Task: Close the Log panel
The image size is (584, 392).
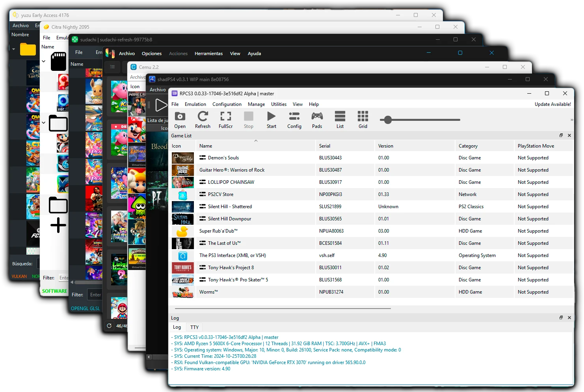Action: [569, 318]
